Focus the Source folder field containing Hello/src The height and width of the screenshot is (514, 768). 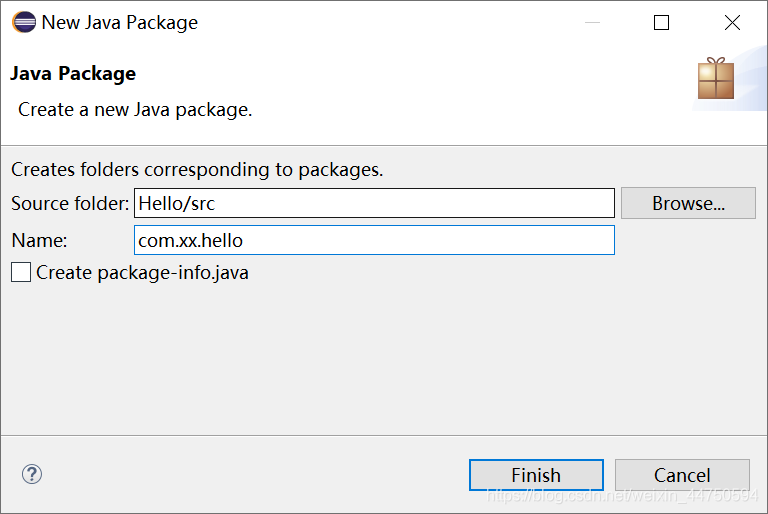pyautogui.click(x=374, y=203)
